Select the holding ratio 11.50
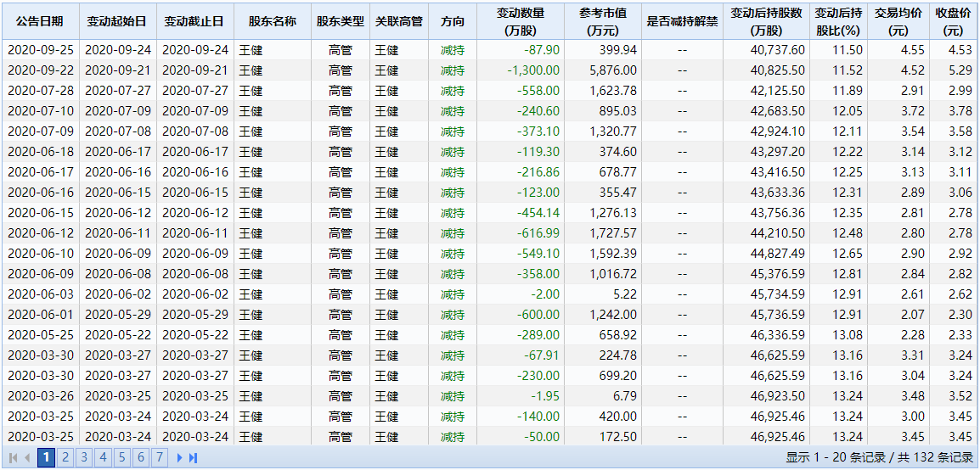 pos(848,51)
